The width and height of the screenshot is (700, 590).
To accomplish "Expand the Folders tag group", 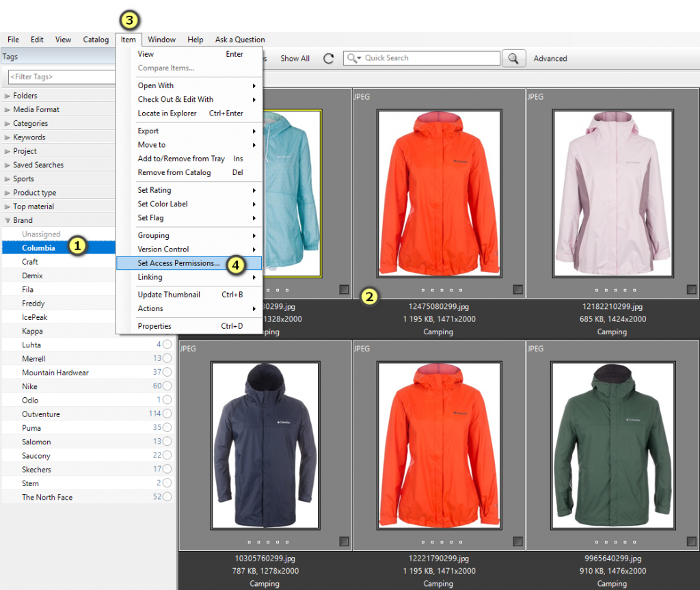I will [8, 96].
